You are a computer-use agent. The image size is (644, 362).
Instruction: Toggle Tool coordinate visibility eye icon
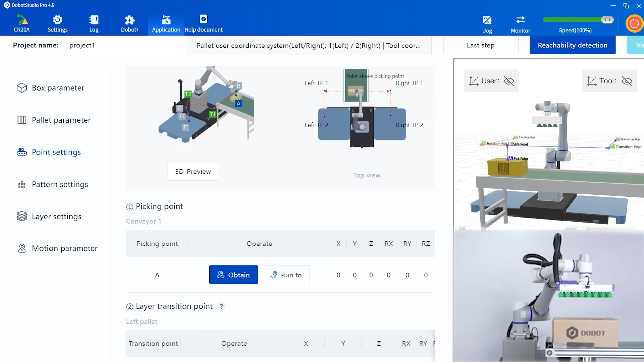coord(627,81)
